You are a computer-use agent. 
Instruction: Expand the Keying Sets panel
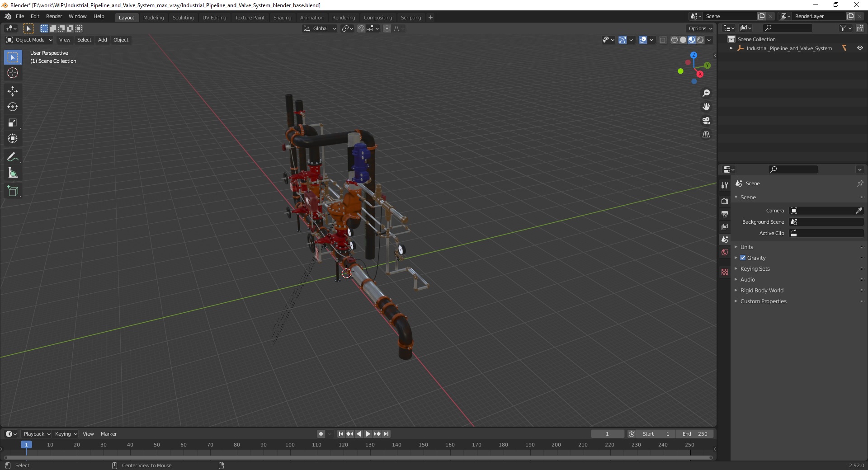pos(755,269)
